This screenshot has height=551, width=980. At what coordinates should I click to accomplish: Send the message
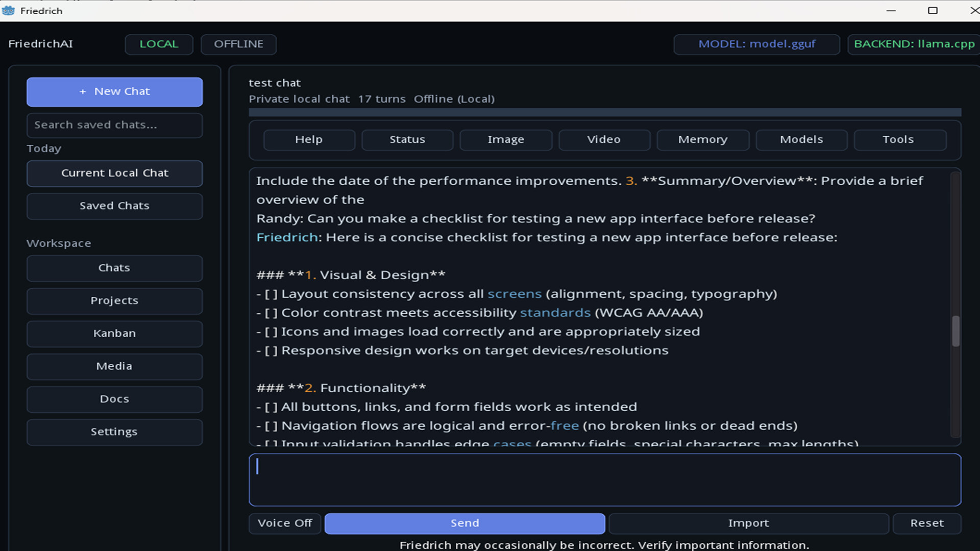(465, 523)
